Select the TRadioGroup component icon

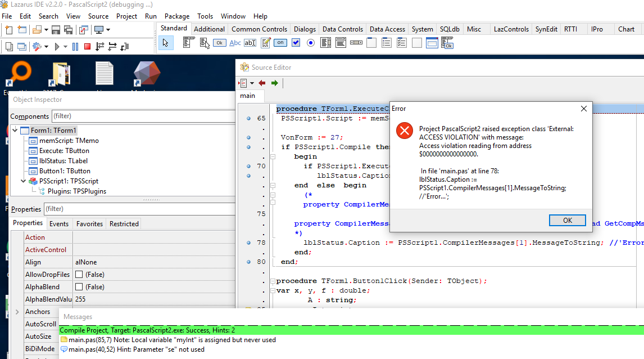[387, 43]
